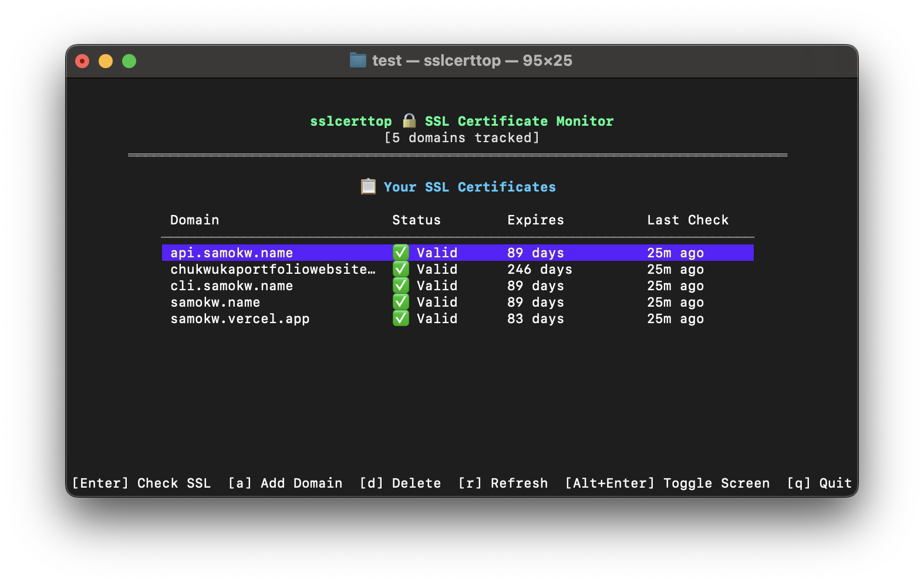This screenshot has height=584, width=924.
Task: Click the lock icon in the header
Action: coord(409,120)
